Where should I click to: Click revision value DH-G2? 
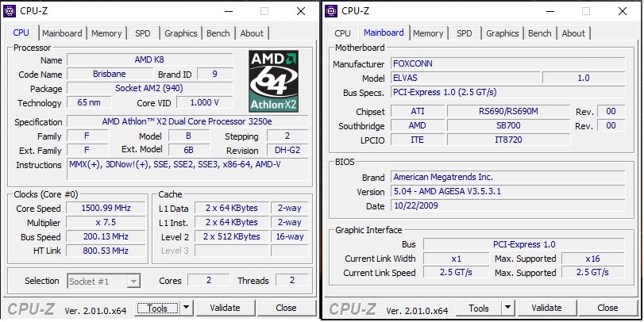(287, 150)
